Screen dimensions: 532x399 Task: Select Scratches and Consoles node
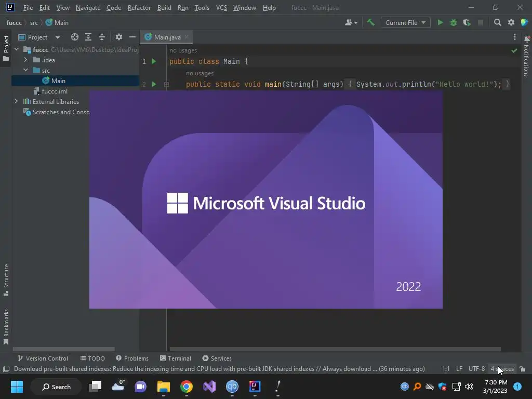click(x=56, y=112)
